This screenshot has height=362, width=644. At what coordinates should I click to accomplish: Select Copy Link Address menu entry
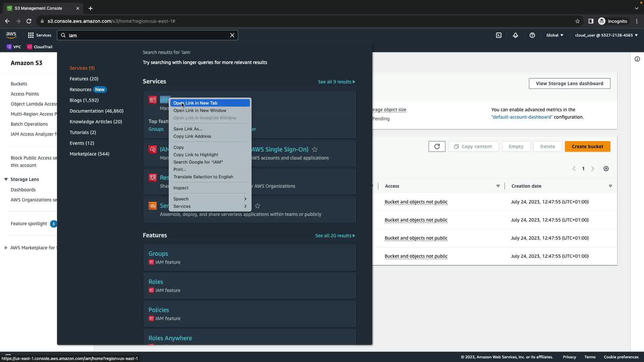(x=192, y=136)
